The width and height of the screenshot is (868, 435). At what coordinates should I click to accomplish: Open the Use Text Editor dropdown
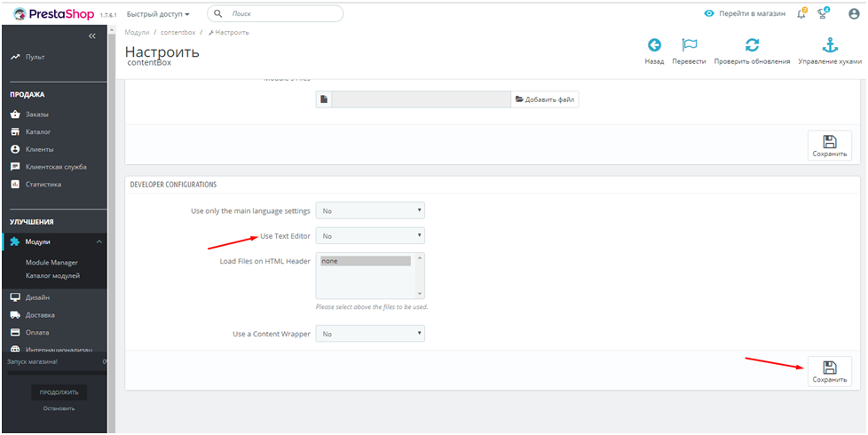[x=370, y=236]
